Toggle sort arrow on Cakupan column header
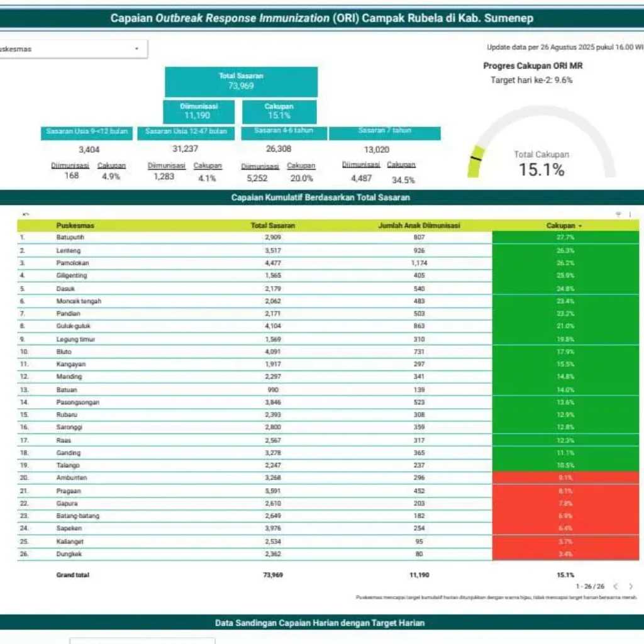Viewport: 644px width, 644px height. pos(580,225)
